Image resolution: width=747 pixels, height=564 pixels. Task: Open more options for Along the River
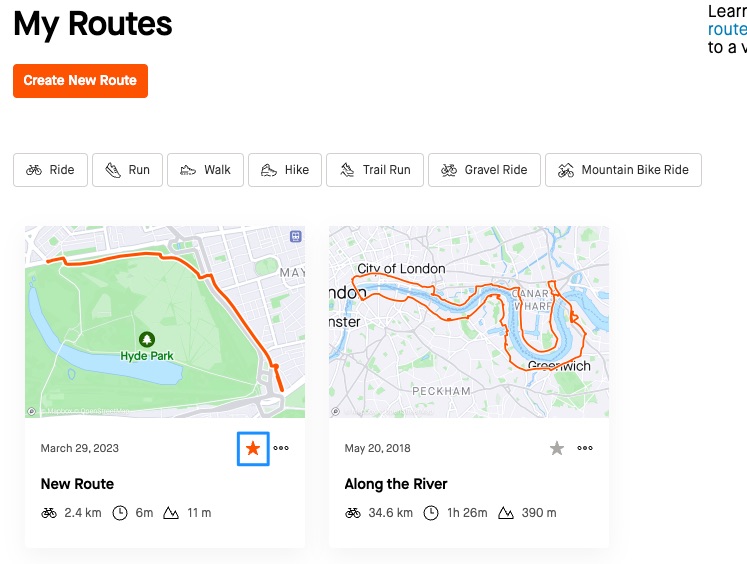585,449
